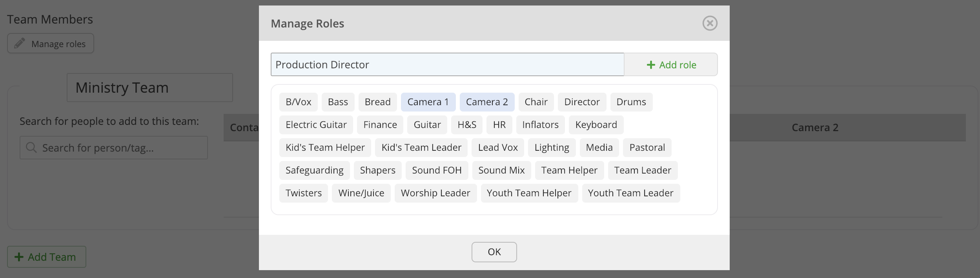Image resolution: width=980 pixels, height=278 pixels.
Task: Toggle the Camera 1 role
Action: coord(428,102)
